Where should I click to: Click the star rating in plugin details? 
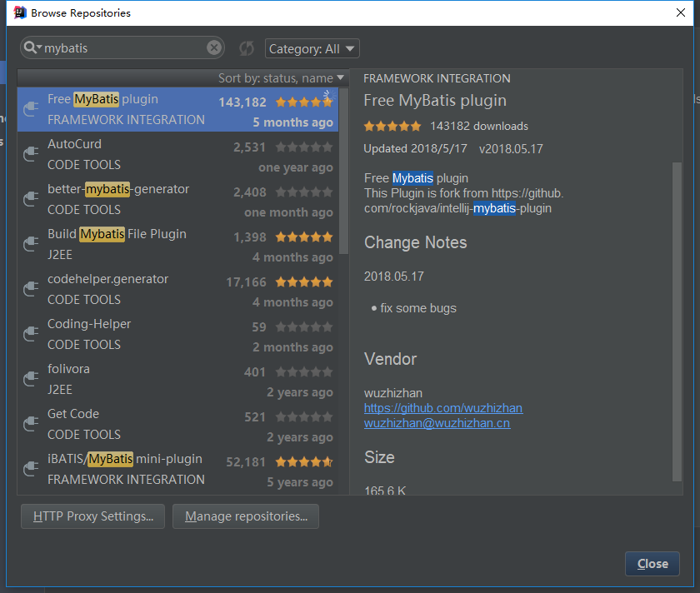point(392,127)
